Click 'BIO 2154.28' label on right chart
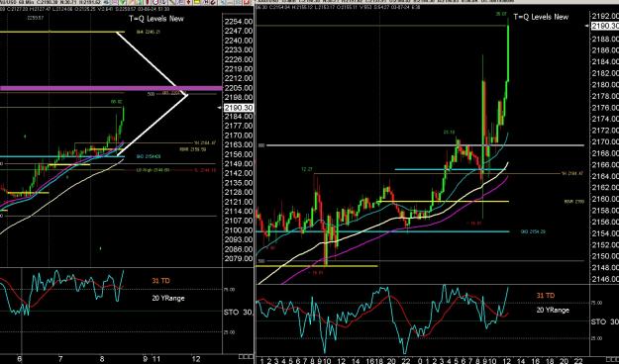 533,231
